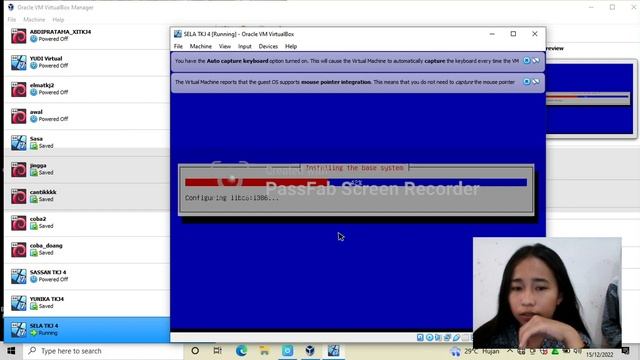
Task: Open File Explorer from the taskbar
Action: (x=264, y=351)
